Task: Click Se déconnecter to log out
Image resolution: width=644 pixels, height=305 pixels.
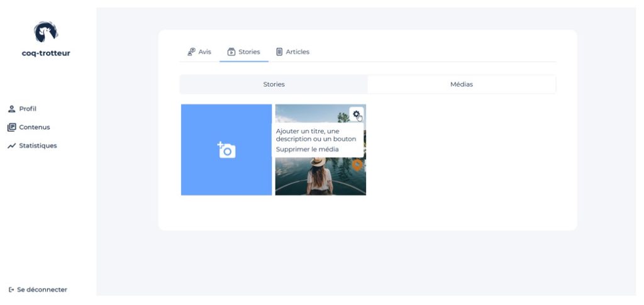Action: (x=38, y=290)
